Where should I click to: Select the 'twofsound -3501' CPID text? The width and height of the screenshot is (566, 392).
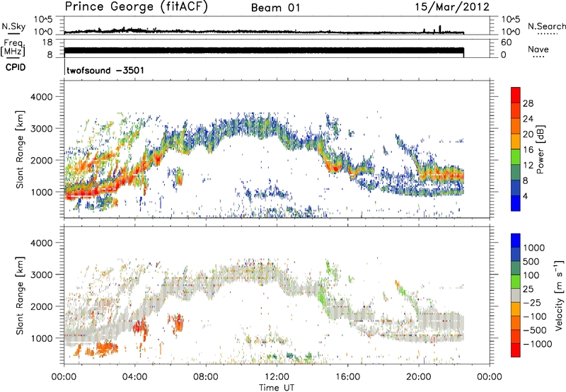pos(105,70)
